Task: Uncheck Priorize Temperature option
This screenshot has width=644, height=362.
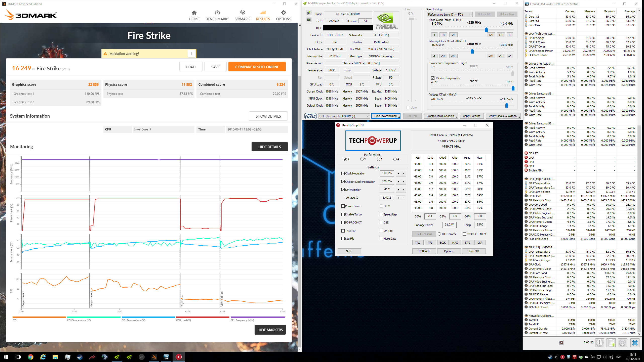Action: 433,78
